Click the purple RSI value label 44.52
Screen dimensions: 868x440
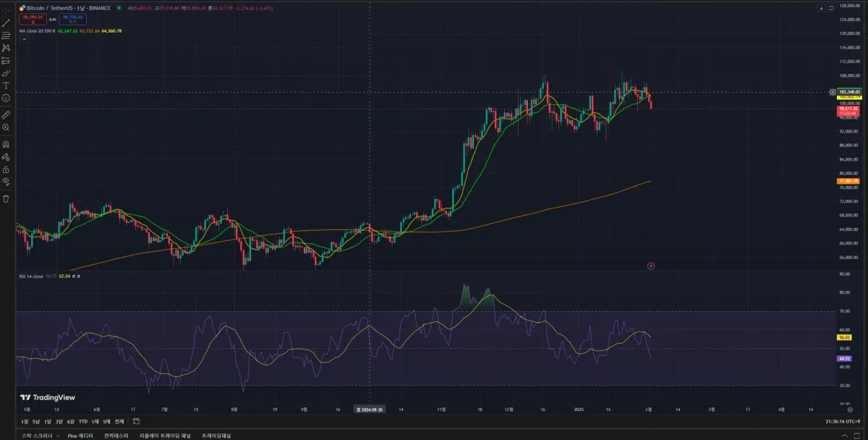coord(843,358)
